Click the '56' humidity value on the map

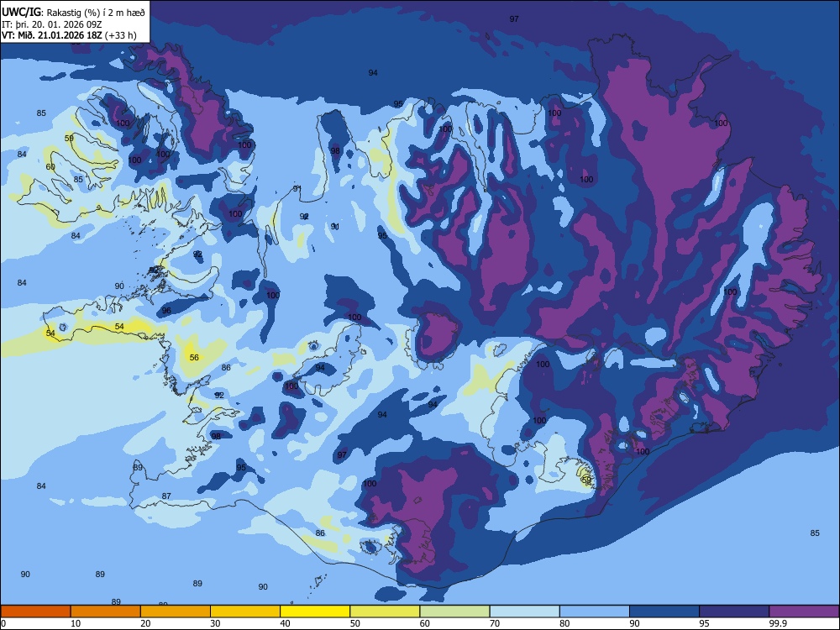click(x=194, y=357)
